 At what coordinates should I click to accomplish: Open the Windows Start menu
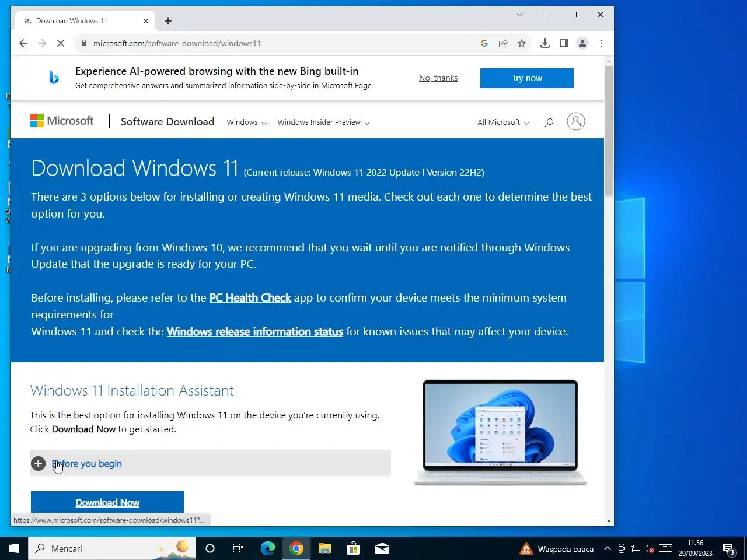click(14, 548)
